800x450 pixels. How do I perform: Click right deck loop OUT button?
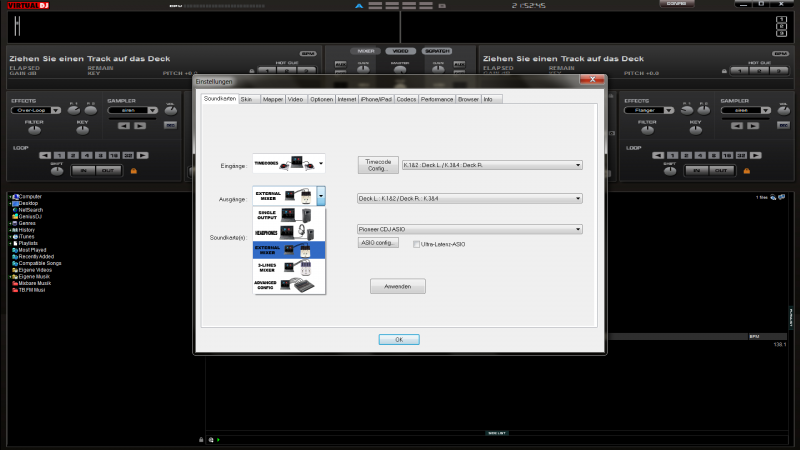coord(721,170)
